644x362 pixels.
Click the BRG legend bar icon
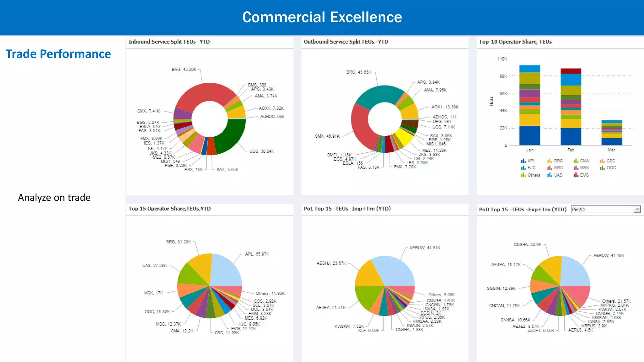549,161
